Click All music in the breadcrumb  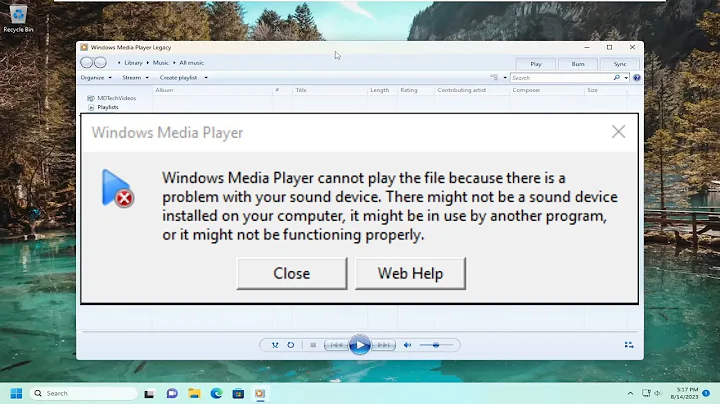click(191, 62)
